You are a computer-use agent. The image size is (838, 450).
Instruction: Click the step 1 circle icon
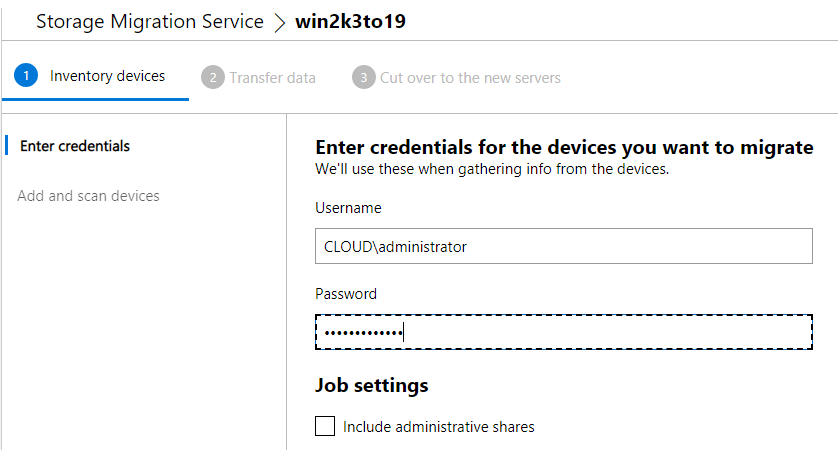point(26,76)
